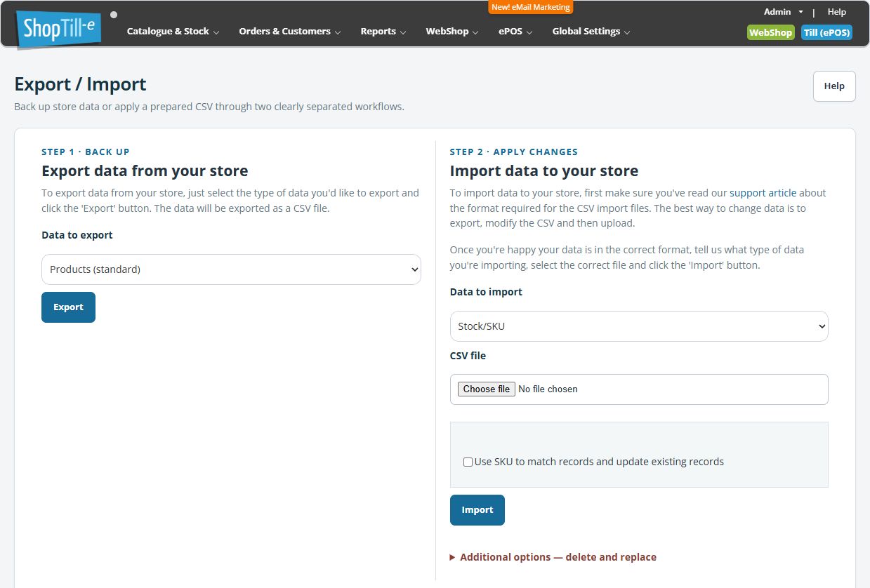
Task: Click the Help link in top bar
Action: pyautogui.click(x=836, y=12)
